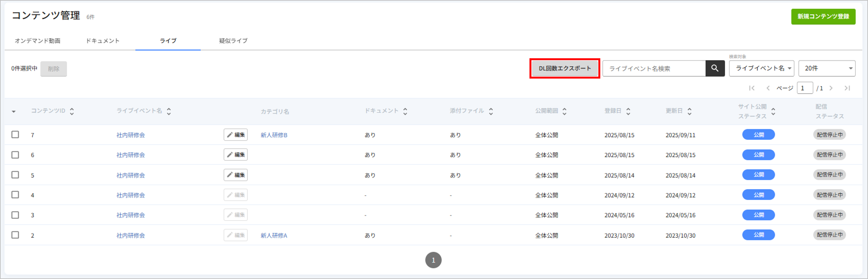Open 社内研修会 link for content ID 7
Viewport: 868px width, 279px height.
point(131,135)
